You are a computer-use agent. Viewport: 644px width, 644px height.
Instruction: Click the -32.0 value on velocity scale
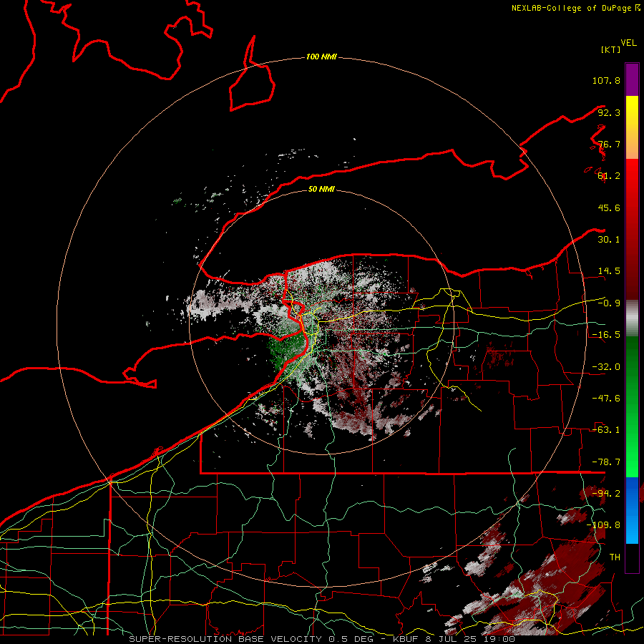tap(606, 367)
